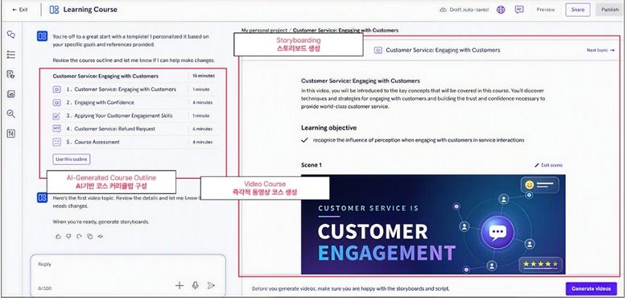644x298 pixels.
Task: Click the send arrow icon
Action: click(211, 285)
